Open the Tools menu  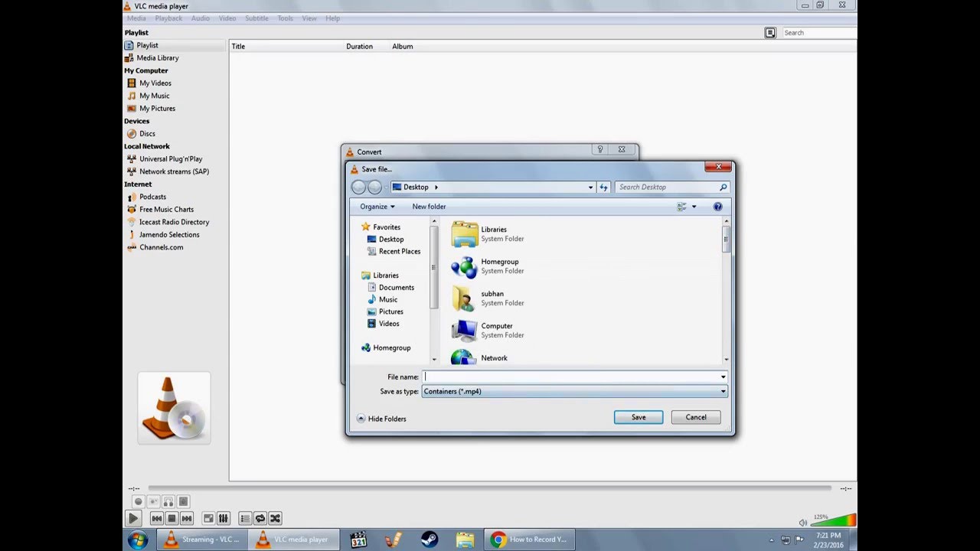(x=285, y=18)
